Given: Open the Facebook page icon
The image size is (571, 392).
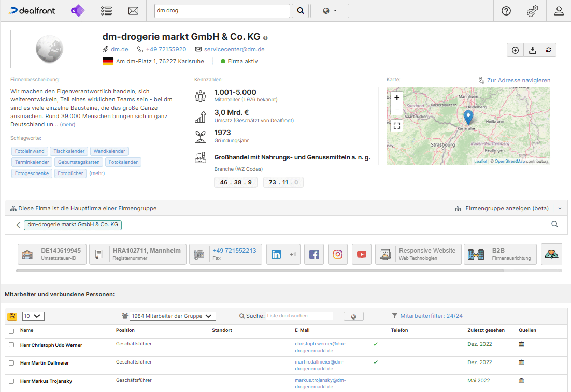Looking at the screenshot, I should (x=314, y=254).
